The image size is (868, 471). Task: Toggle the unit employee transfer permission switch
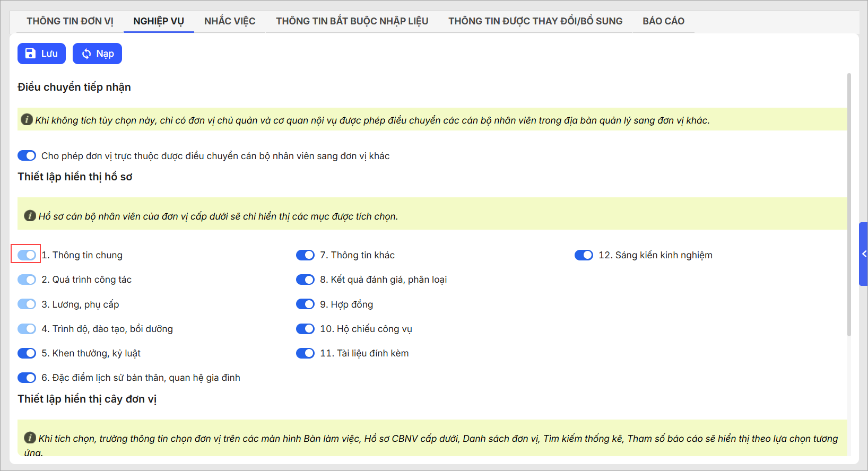click(x=27, y=155)
